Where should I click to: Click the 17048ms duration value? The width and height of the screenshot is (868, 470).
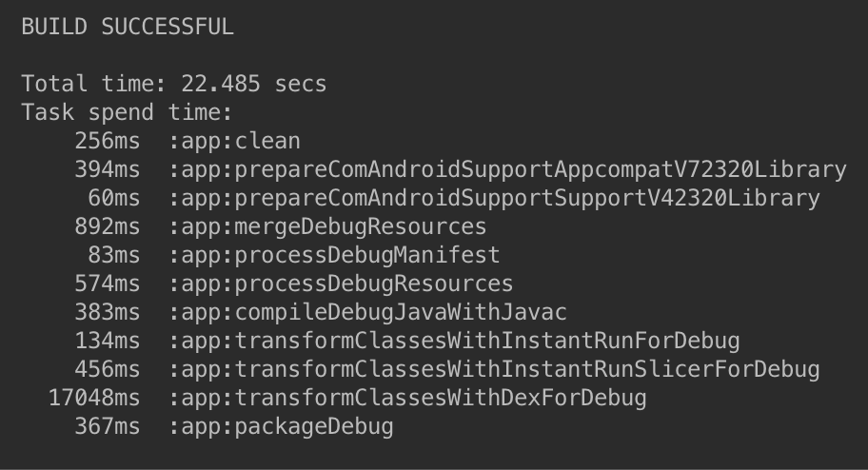[93, 398]
